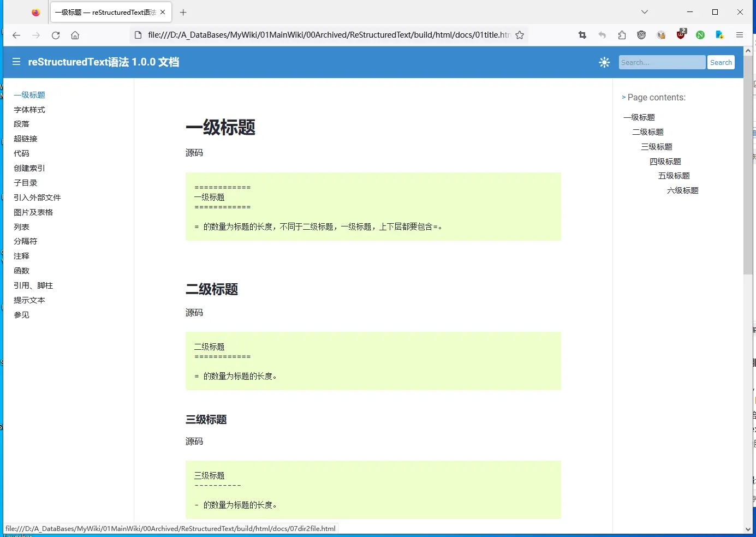This screenshot has height=537, width=756.
Task: Jump to 三级标题 in page contents
Action: (x=657, y=147)
